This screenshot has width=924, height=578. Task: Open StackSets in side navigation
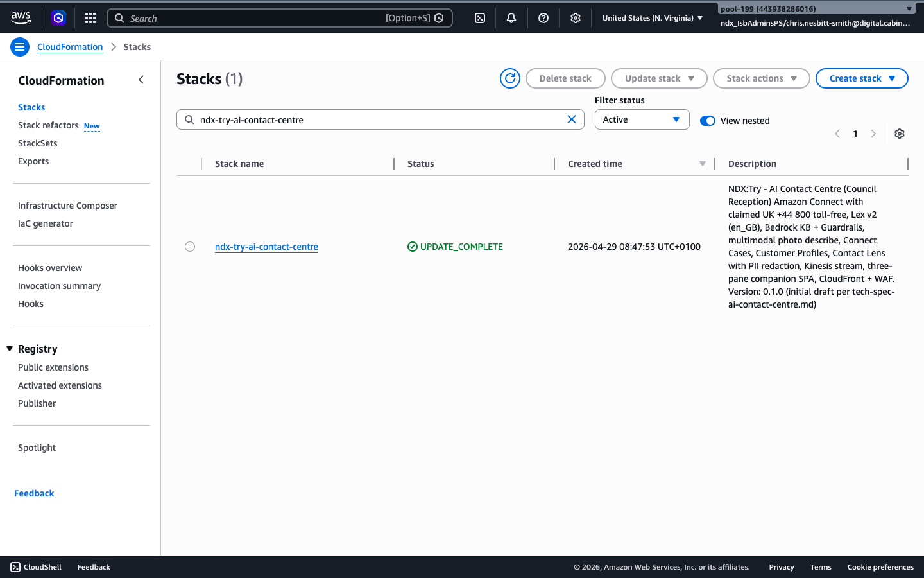(x=38, y=143)
